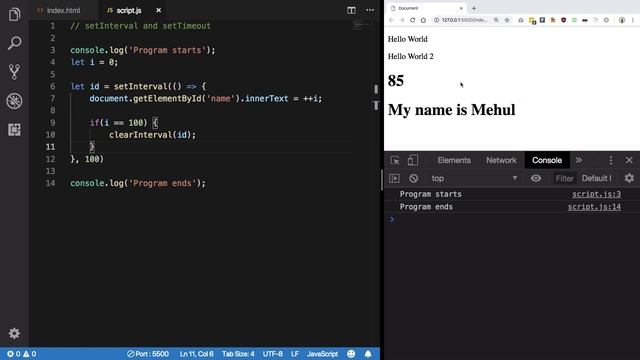
Task: Click line number 14 in the gutter
Action: coord(50,183)
